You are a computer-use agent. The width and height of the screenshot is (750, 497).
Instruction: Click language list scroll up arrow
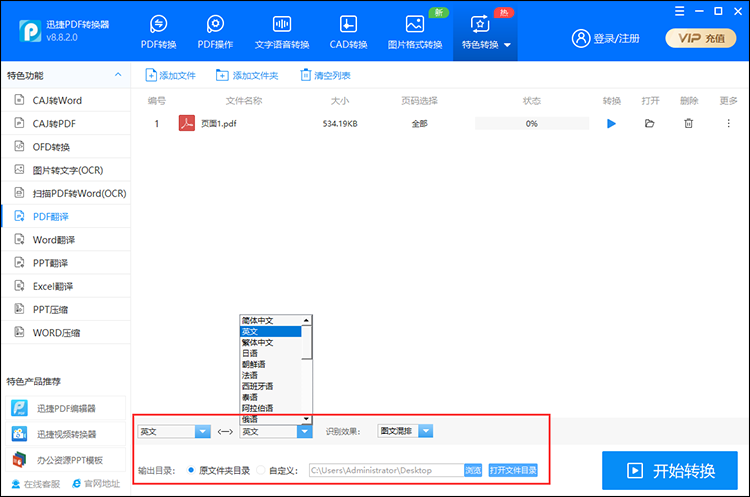tap(307, 320)
